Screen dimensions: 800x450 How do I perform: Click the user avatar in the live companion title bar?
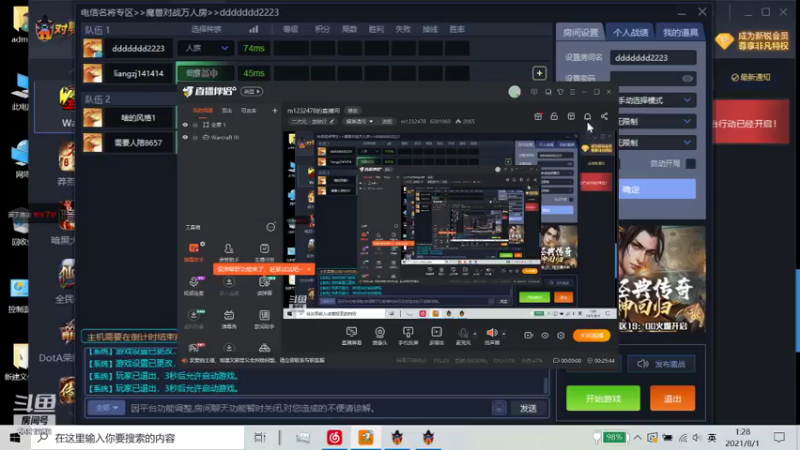[514, 92]
